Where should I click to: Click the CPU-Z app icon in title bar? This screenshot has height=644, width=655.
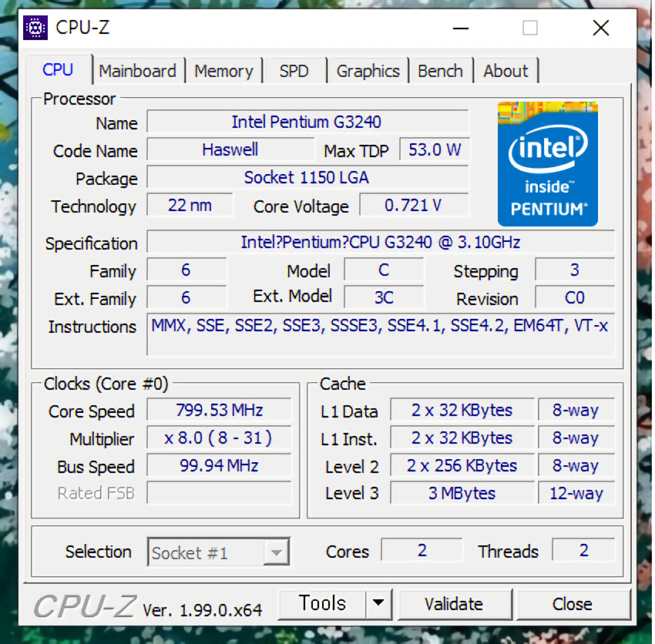[35, 28]
